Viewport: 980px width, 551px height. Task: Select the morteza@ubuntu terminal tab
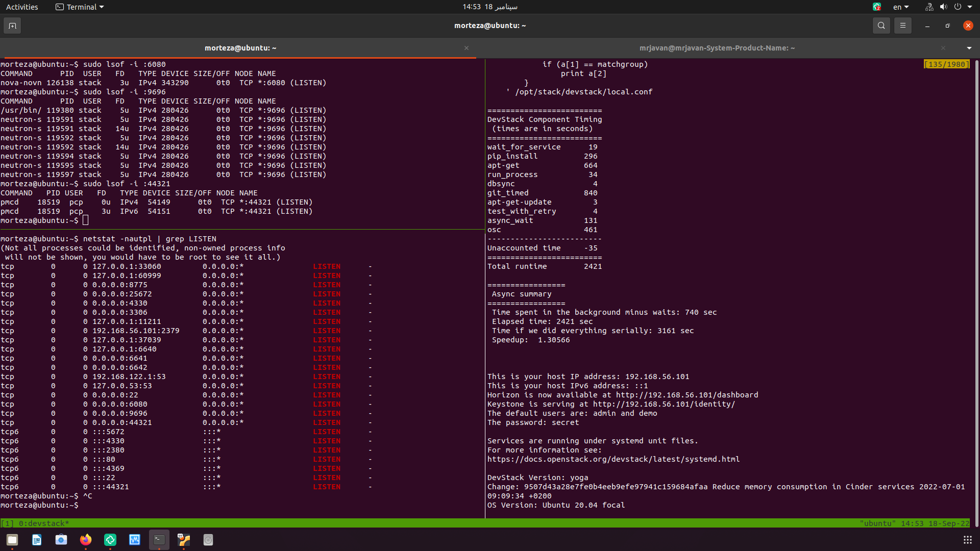[240, 48]
